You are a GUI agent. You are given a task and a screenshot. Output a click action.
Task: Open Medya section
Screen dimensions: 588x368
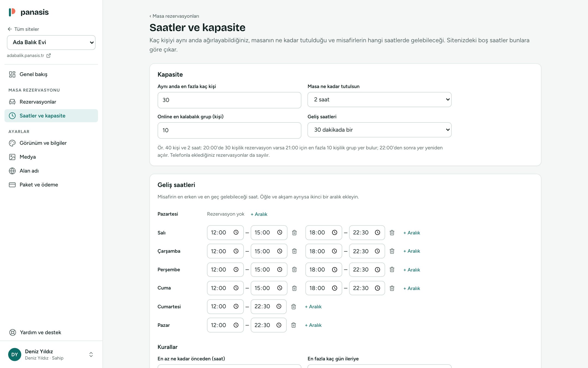[51, 157]
